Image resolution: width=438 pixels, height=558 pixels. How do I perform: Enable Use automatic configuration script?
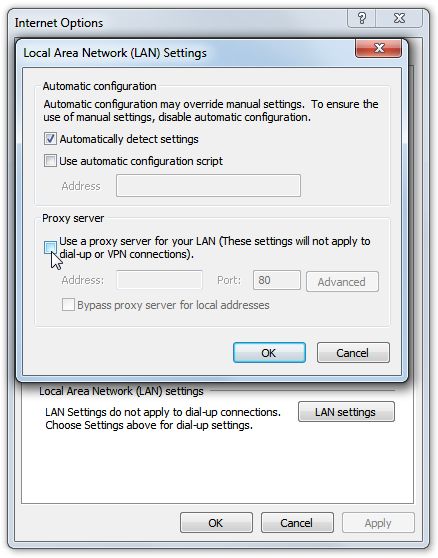(50, 160)
